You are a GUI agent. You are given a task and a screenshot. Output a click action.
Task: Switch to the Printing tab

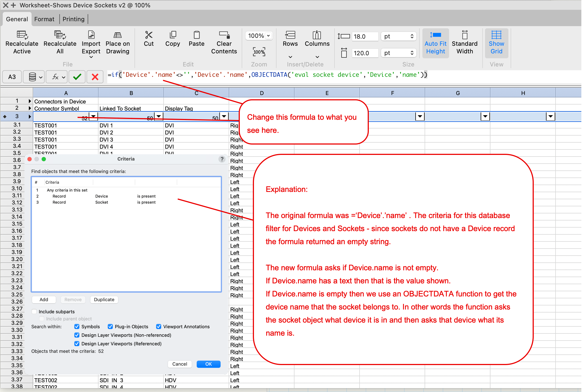(73, 19)
